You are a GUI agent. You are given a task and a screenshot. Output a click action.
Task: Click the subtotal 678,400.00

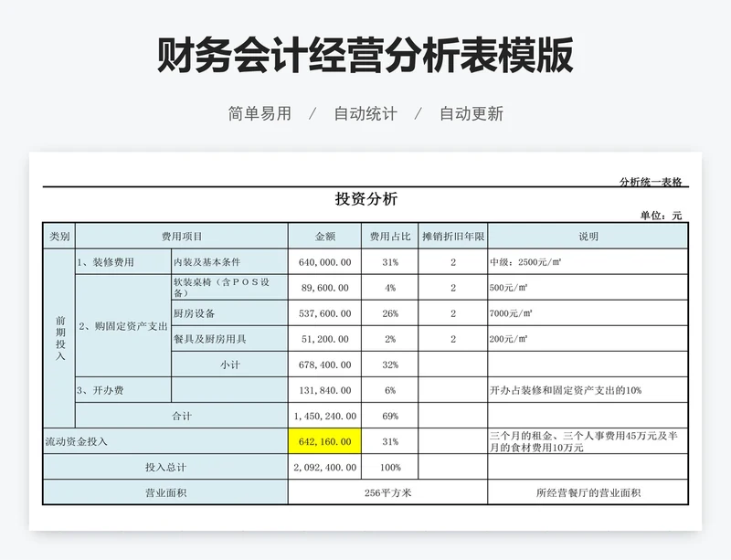[325, 365]
